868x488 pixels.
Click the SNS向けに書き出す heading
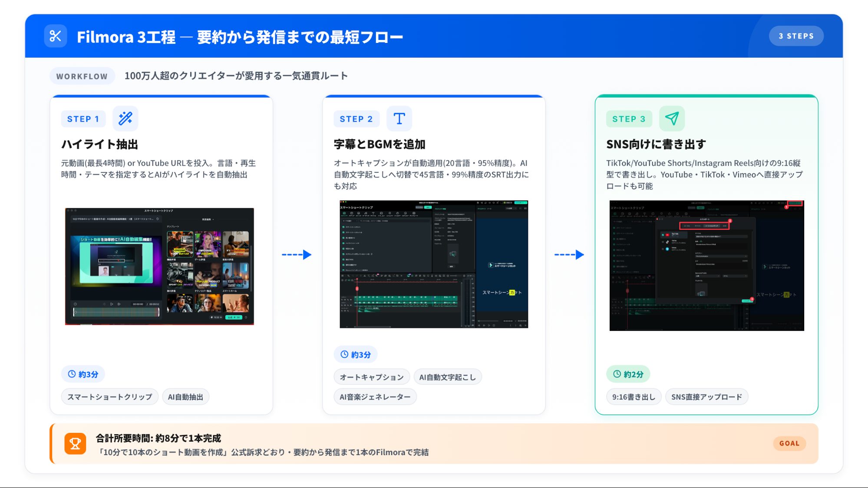pos(656,144)
